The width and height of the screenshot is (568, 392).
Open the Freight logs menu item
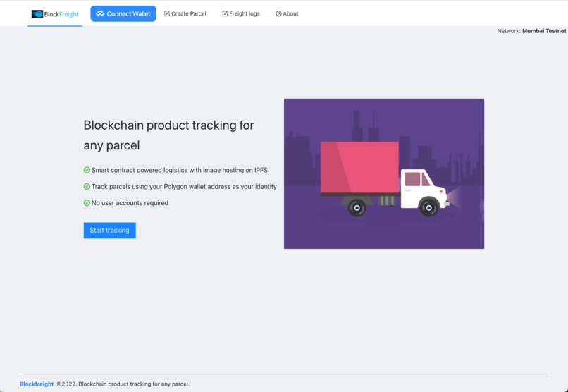(241, 14)
